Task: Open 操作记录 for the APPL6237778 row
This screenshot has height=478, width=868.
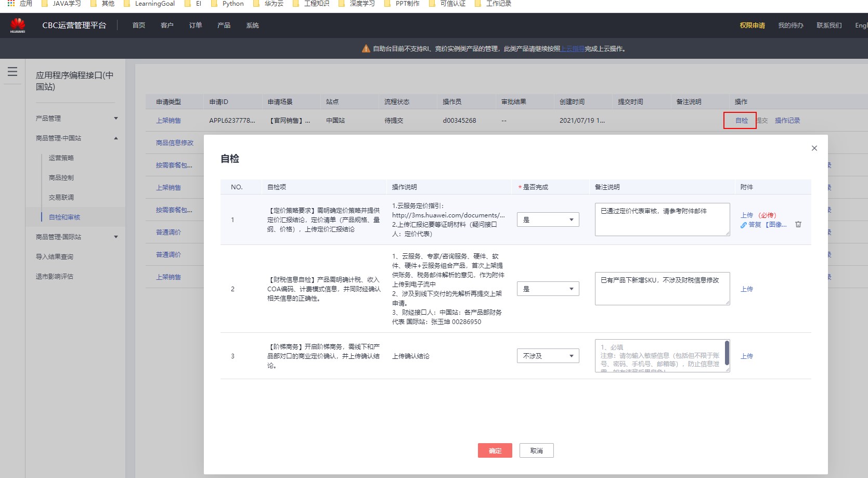Action: point(787,121)
